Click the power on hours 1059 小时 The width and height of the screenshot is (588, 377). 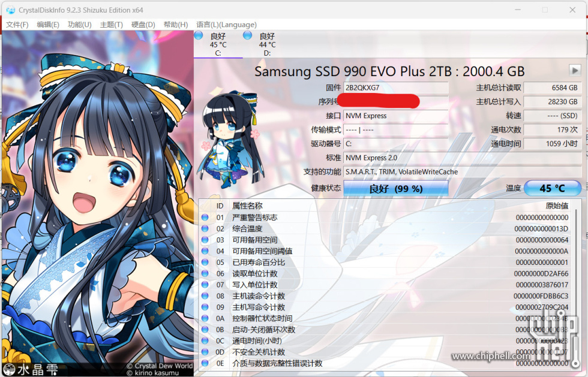[553, 143]
